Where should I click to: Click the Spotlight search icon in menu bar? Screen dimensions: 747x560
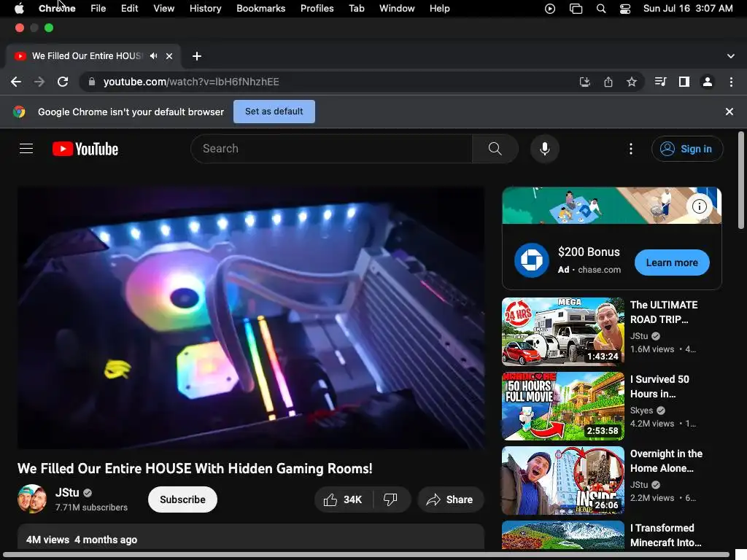point(601,9)
